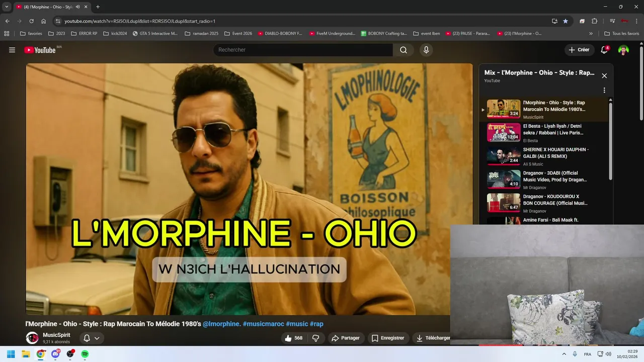Click the Chrome home button
Viewport: 644px width, 362px height.
coord(44,21)
